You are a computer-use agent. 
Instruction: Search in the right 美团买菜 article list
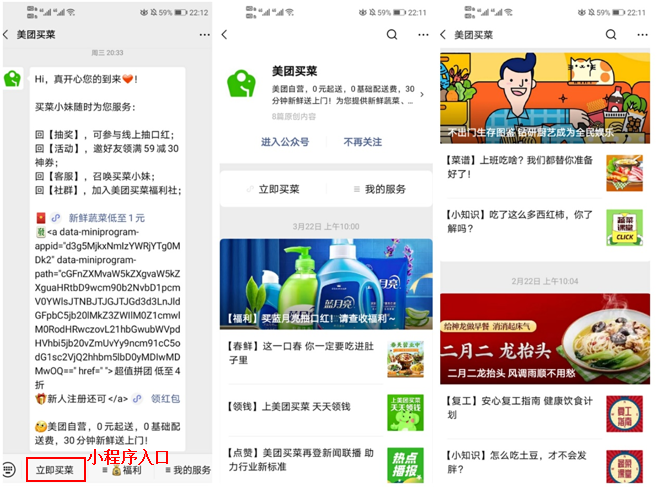611,34
